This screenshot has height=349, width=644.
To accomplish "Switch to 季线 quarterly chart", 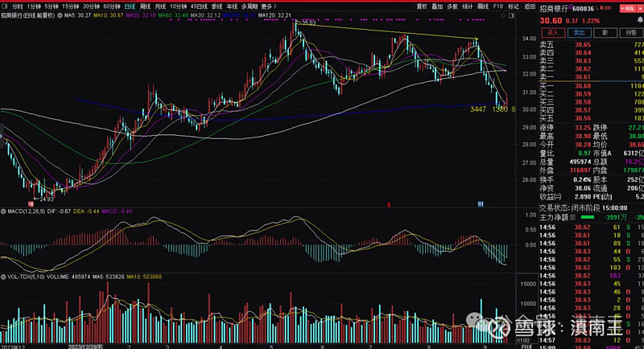I will pyautogui.click(x=217, y=6).
